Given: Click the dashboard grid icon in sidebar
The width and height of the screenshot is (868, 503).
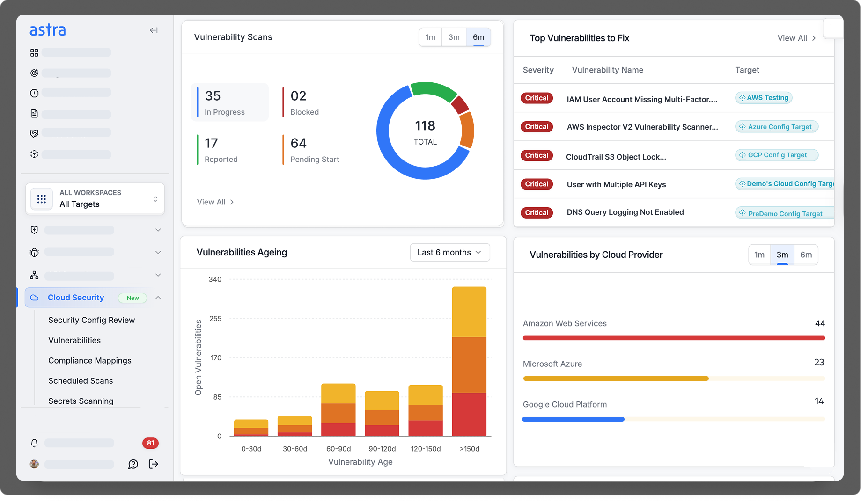Looking at the screenshot, I should pos(34,53).
